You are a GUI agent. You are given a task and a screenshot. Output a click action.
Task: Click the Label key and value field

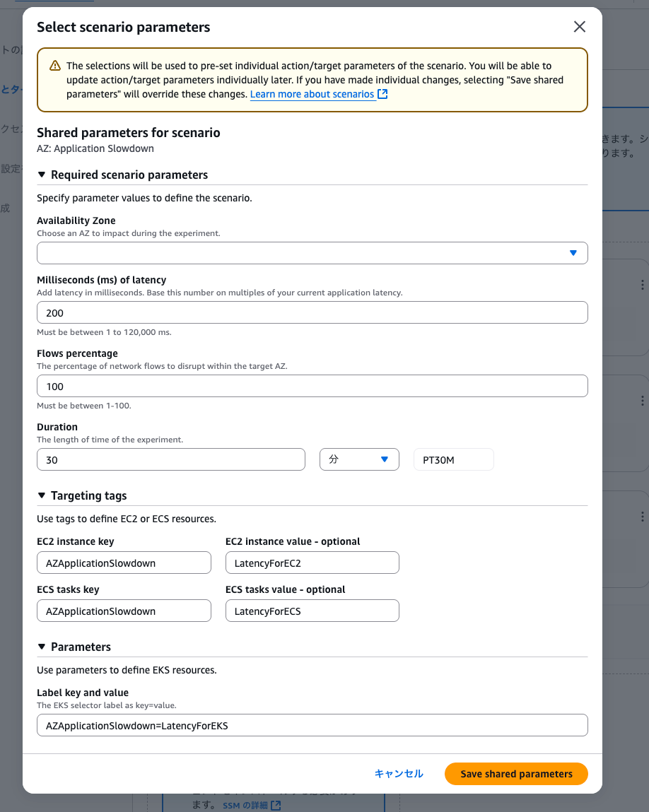tap(312, 725)
